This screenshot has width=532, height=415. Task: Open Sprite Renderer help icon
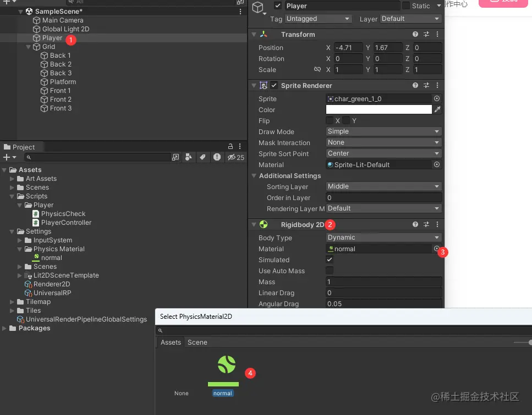(x=415, y=85)
